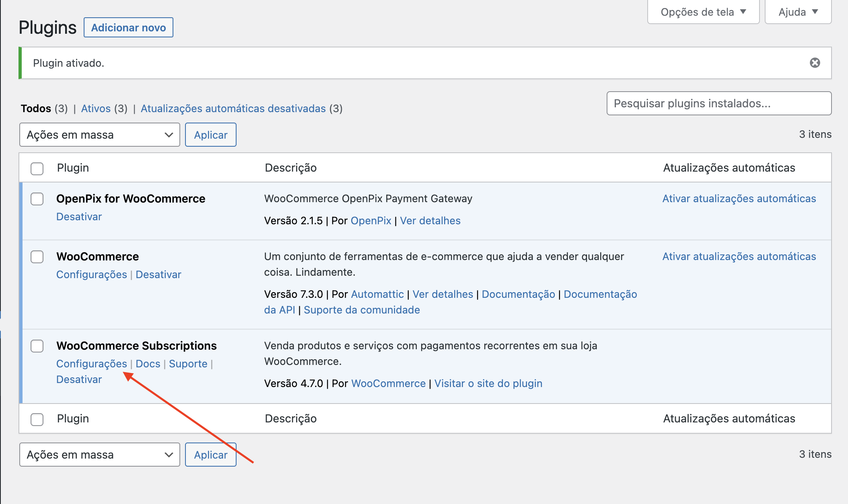The width and height of the screenshot is (848, 504).
Task: Click Aplicar button at the bottom
Action: point(211,455)
